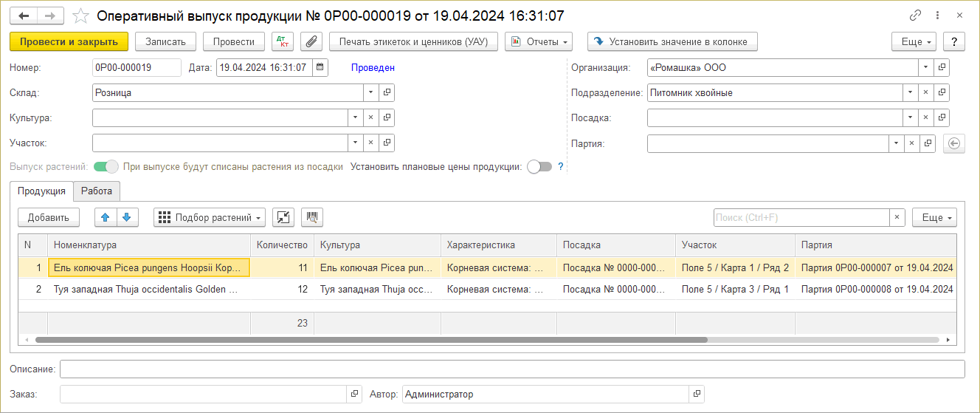
Task: Click the Добавить button
Action: 48,217
